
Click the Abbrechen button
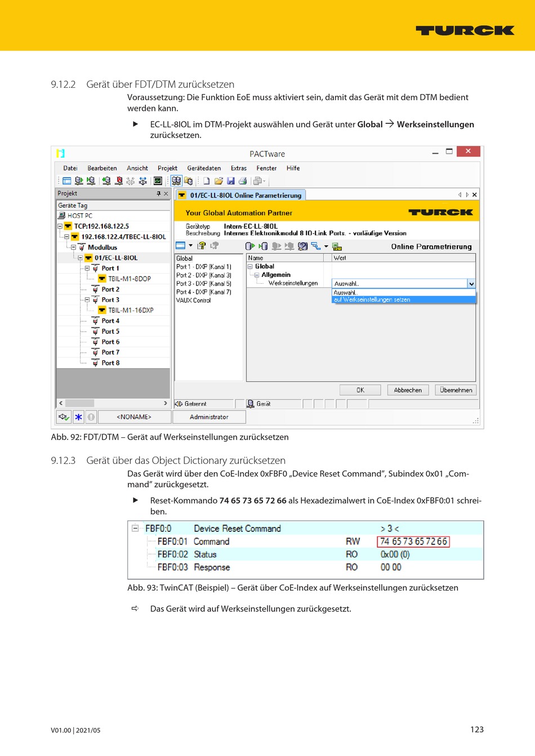point(408,390)
